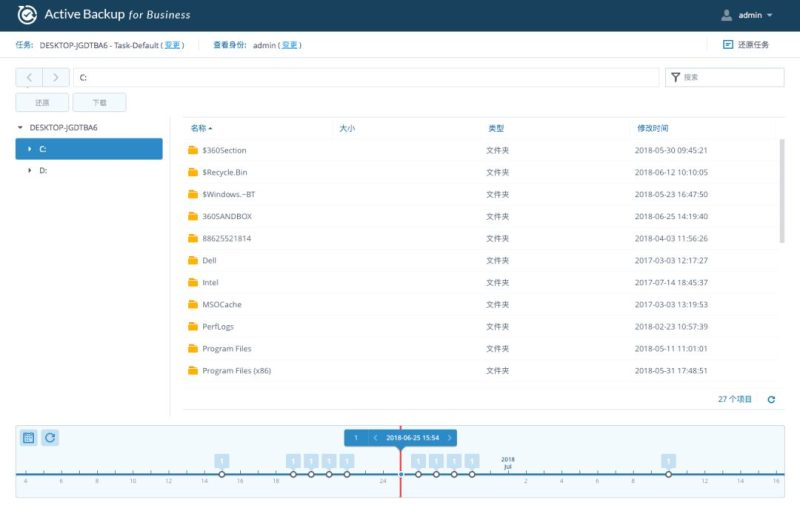Click the 360SANDBOX folder icon
The width and height of the screenshot is (800, 508).
[193, 216]
